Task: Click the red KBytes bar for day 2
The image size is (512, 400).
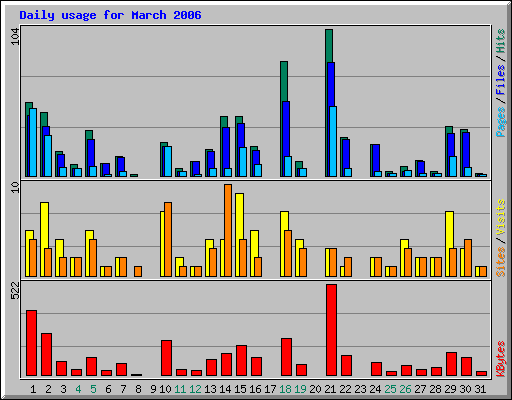Action: (x=46, y=354)
